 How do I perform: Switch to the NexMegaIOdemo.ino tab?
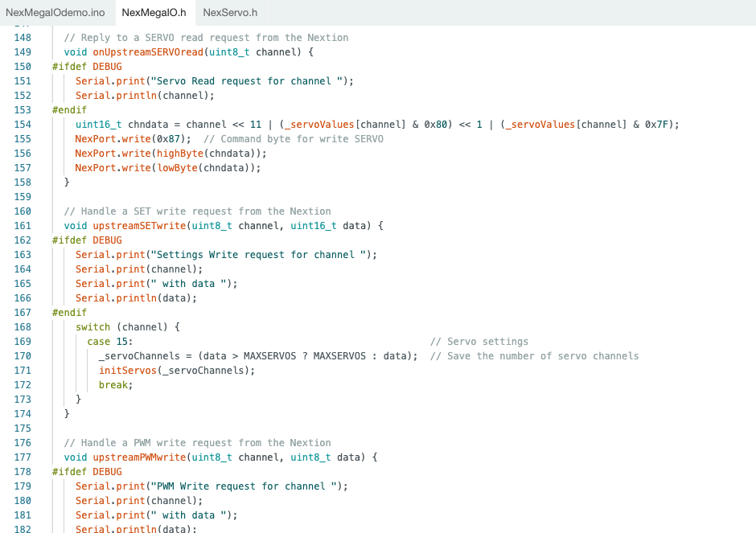click(x=55, y=12)
